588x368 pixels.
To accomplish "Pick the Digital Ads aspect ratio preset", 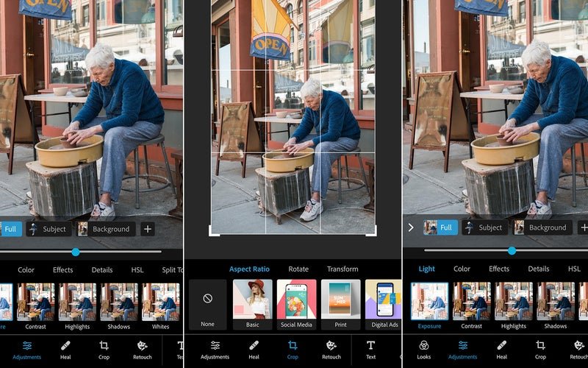I will pyautogui.click(x=383, y=304).
